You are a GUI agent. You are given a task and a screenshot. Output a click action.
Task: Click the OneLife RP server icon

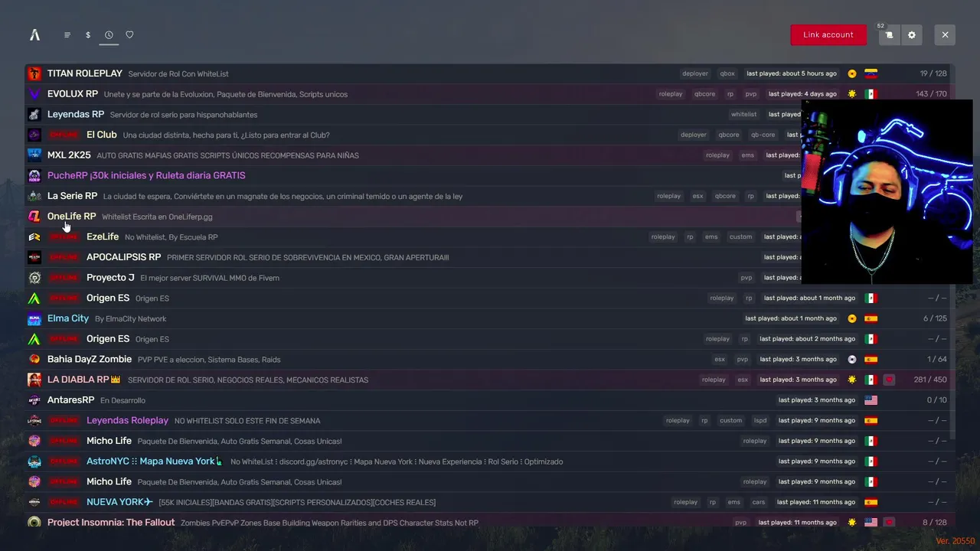34,217
